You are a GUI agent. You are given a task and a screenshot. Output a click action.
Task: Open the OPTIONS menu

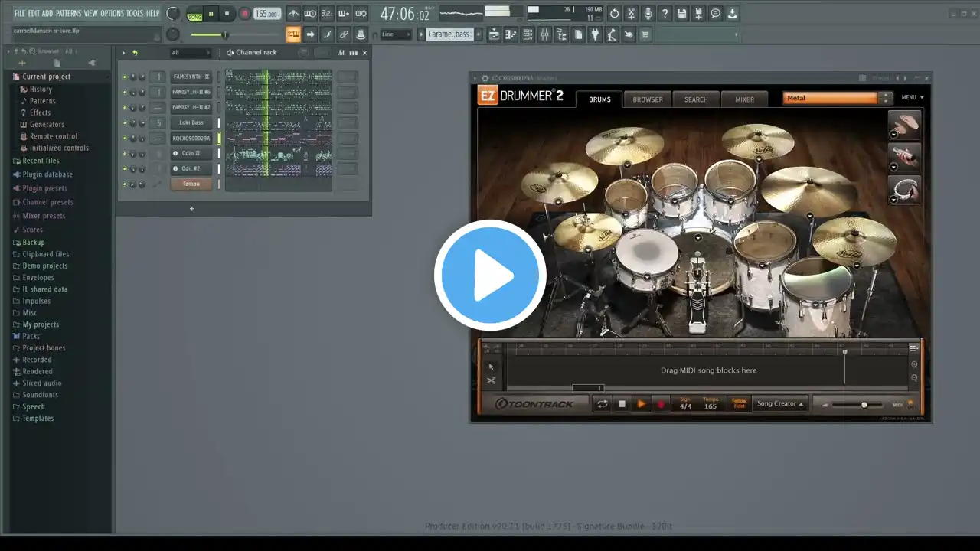112,14
